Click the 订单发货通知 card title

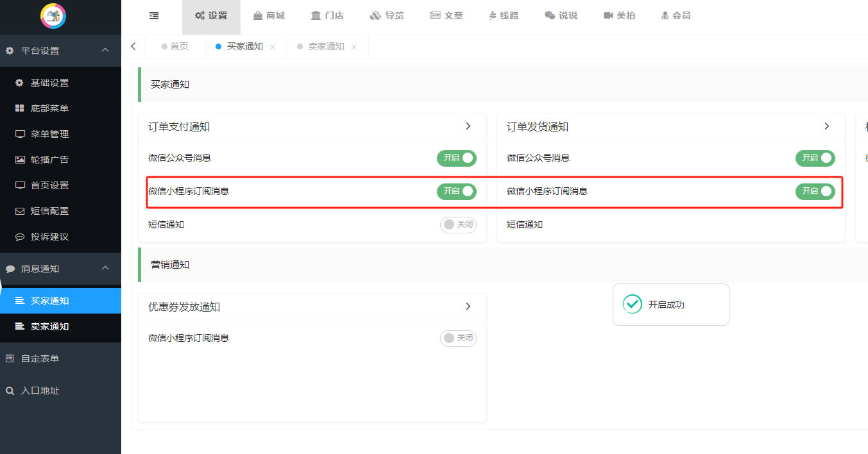click(538, 126)
